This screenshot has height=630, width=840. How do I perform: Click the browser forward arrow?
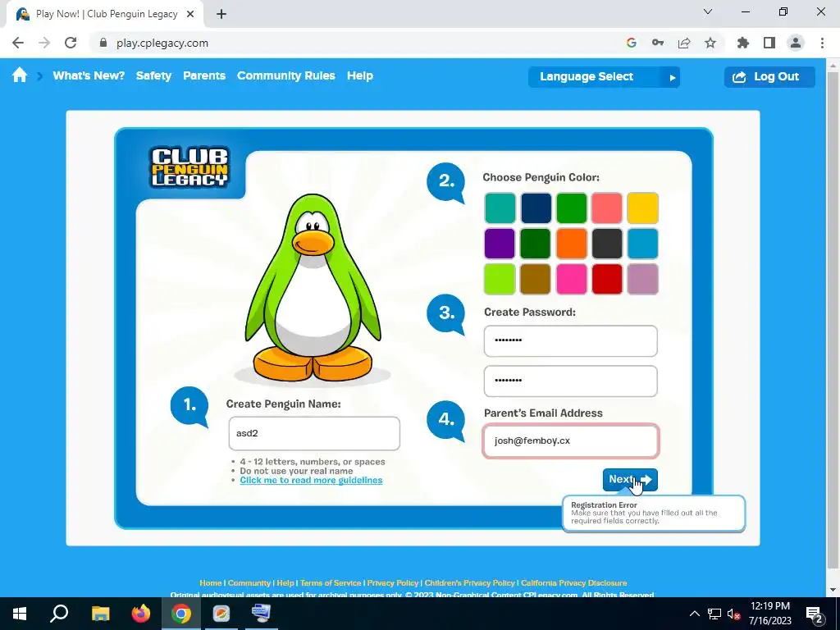44,43
